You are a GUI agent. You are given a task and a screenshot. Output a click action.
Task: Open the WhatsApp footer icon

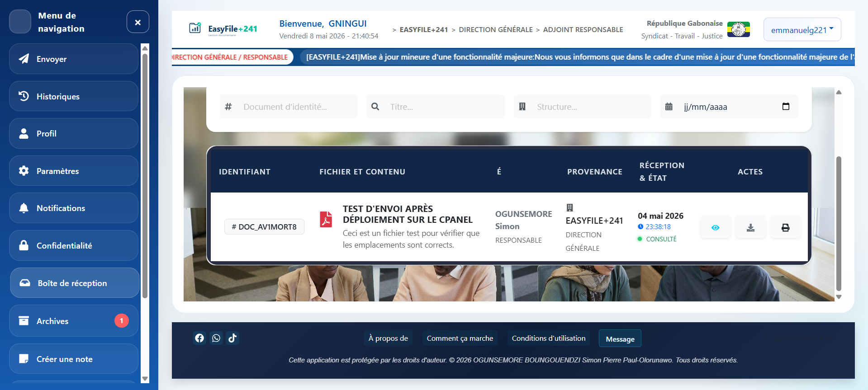(x=216, y=338)
